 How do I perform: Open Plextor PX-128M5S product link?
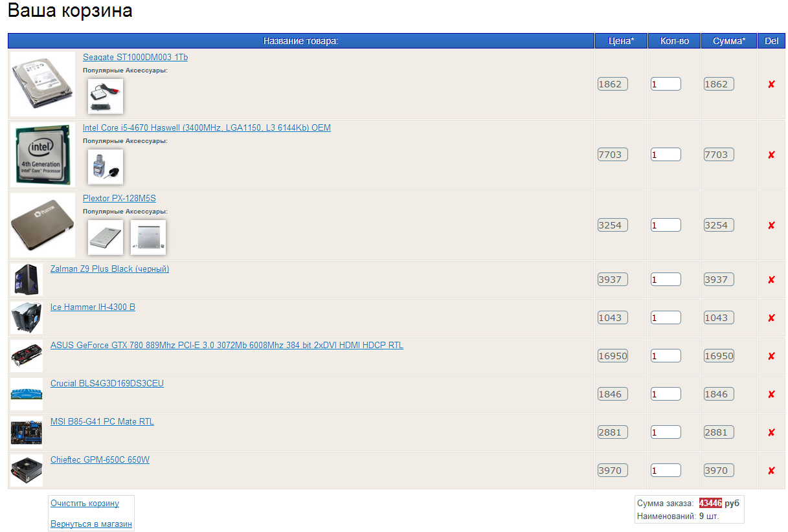click(x=119, y=199)
